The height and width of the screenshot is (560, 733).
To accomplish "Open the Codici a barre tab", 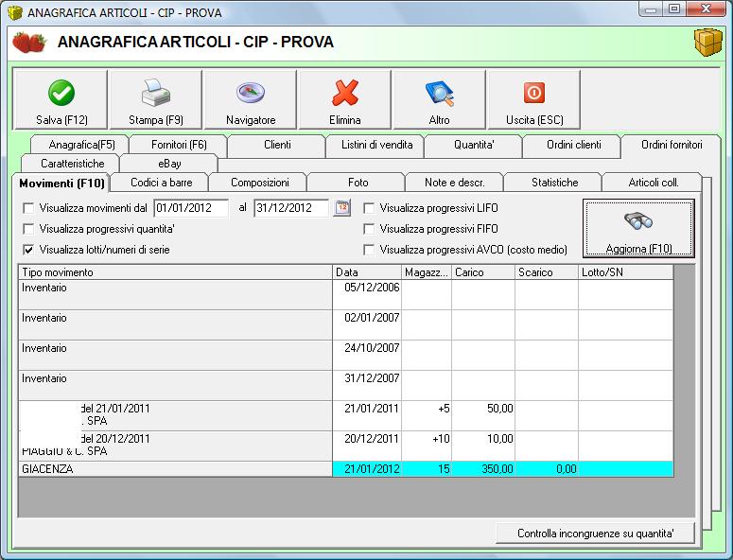I will coord(162,183).
